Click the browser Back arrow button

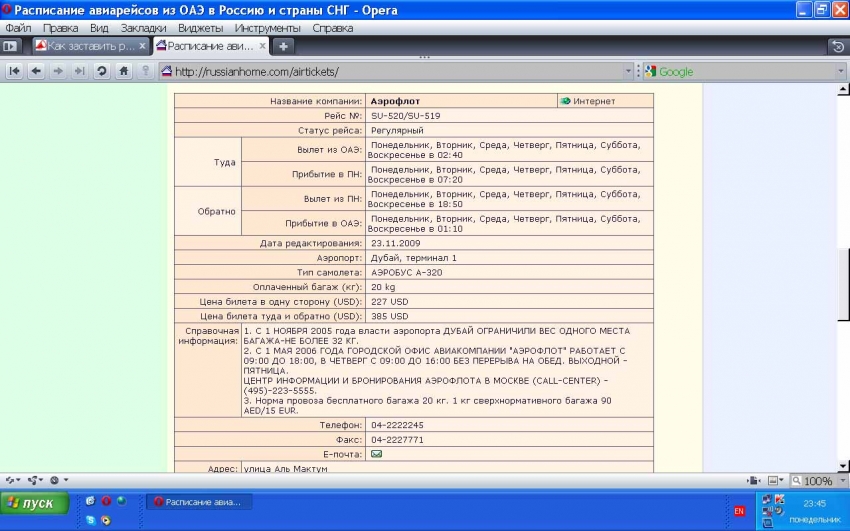(x=36, y=71)
